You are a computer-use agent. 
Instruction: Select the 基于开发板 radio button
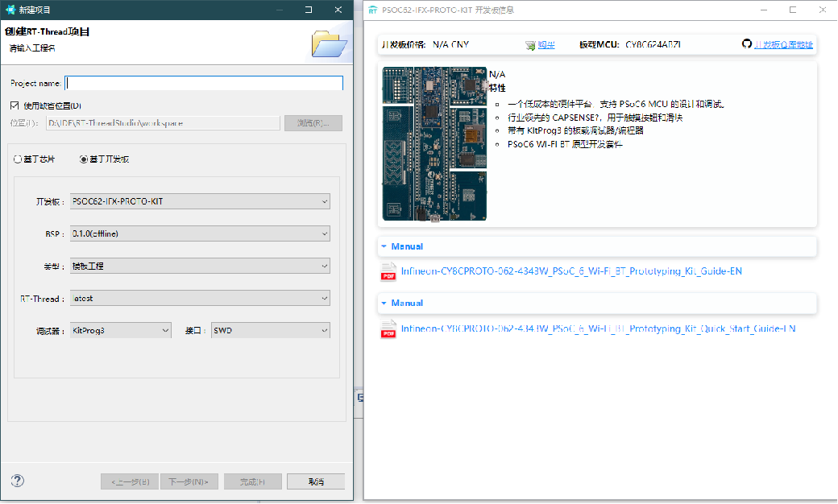(84, 159)
